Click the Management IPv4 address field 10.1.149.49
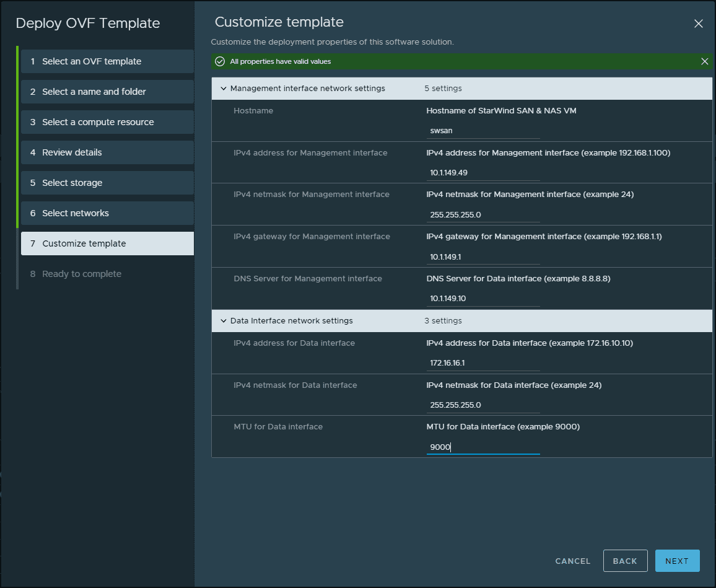 point(483,173)
